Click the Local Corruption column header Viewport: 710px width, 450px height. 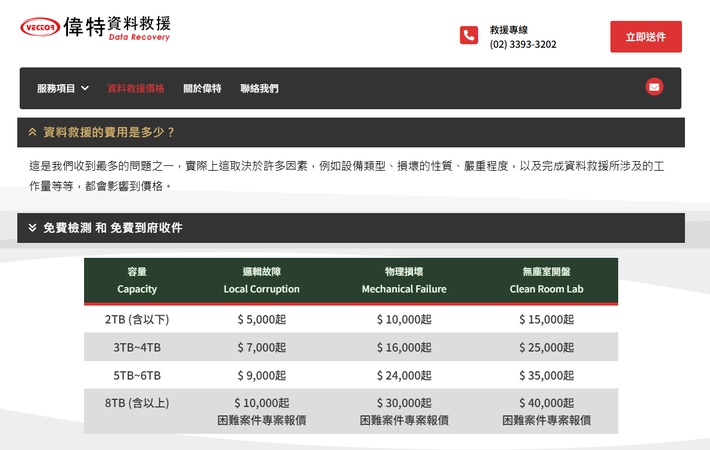point(261,280)
